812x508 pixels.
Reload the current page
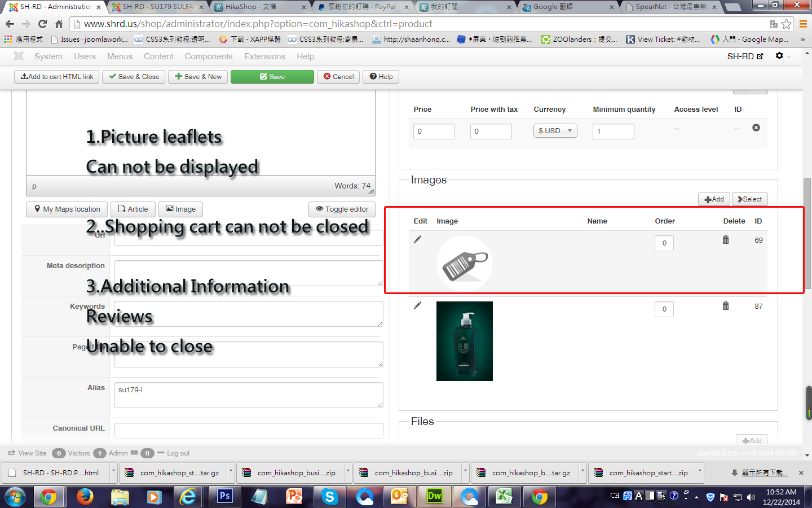click(42, 24)
